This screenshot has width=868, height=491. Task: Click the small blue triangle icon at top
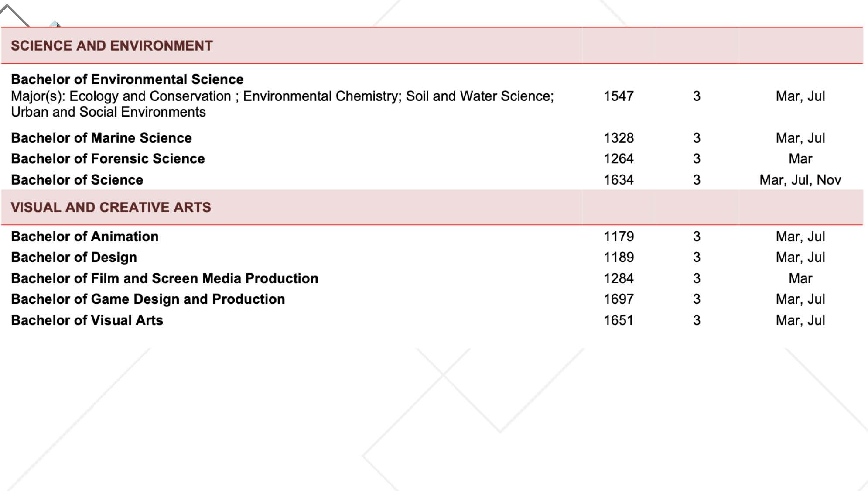click(55, 24)
